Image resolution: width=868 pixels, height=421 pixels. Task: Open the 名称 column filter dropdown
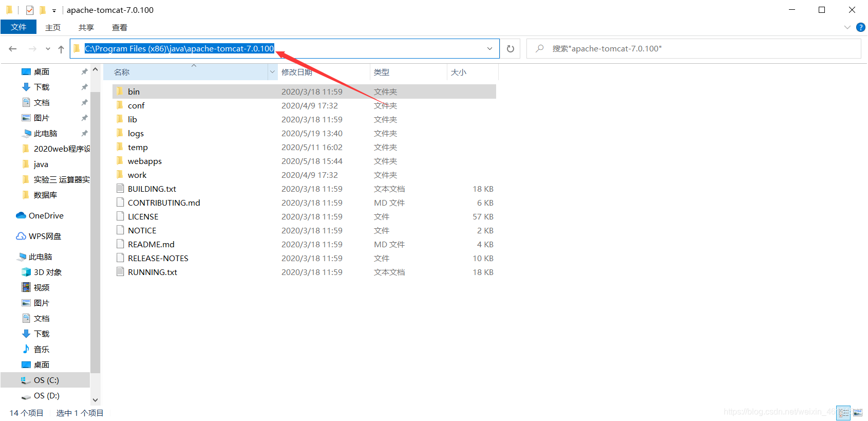pyautogui.click(x=272, y=72)
